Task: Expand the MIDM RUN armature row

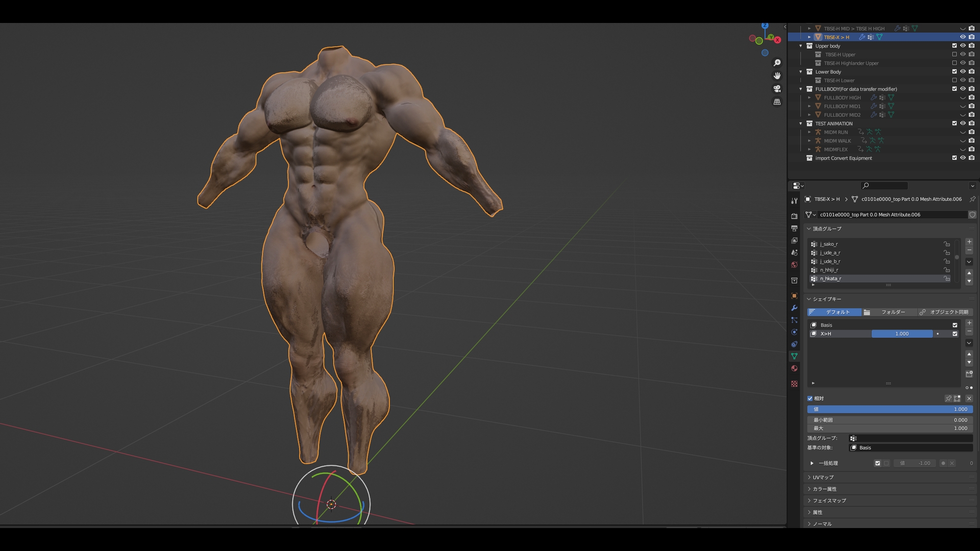Action: coord(809,132)
